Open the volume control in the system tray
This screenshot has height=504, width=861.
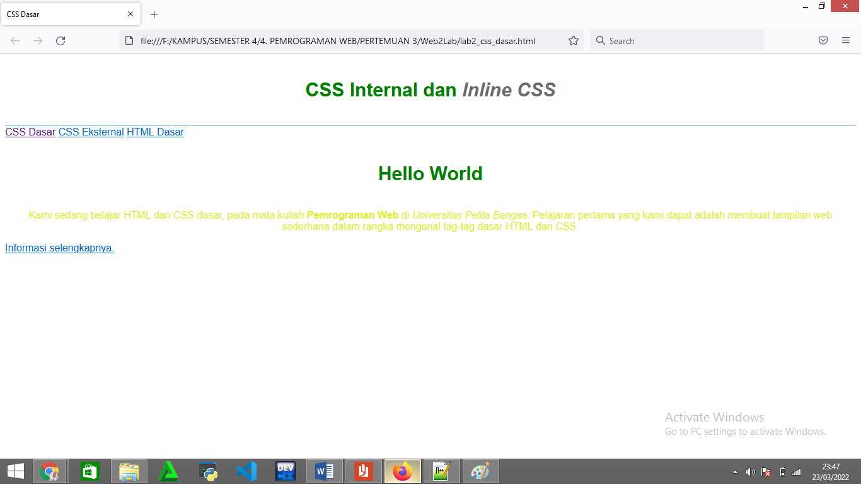point(750,471)
